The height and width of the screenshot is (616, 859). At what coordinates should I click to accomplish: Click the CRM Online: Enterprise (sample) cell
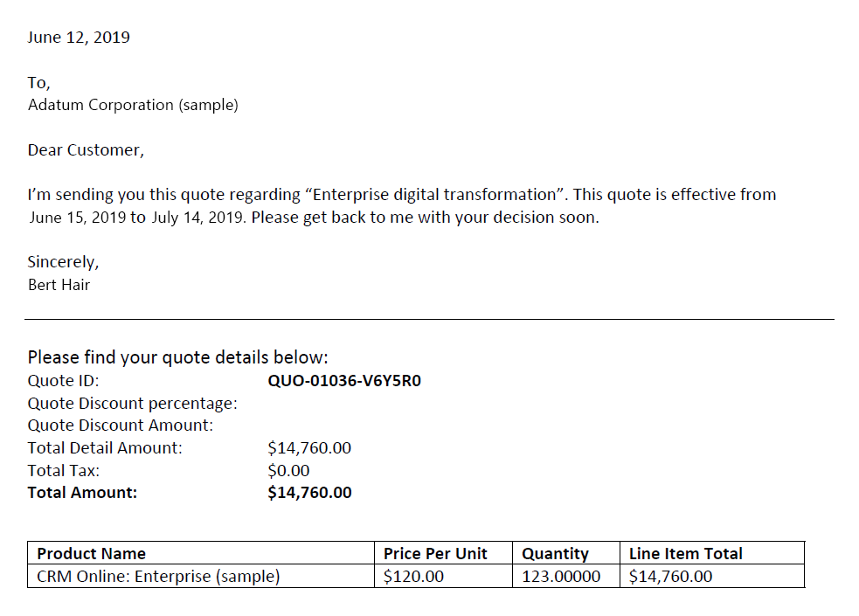click(x=158, y=577)
